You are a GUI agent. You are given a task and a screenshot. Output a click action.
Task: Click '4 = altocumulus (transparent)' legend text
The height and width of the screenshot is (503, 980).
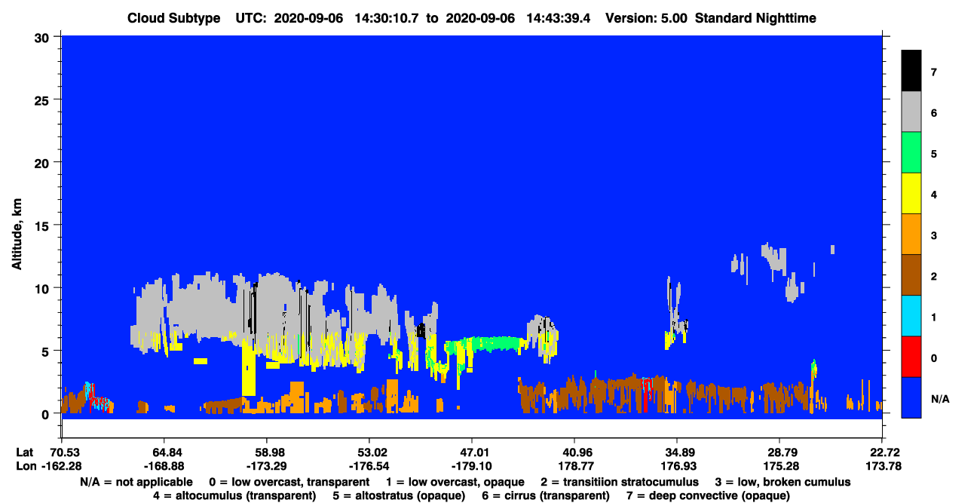point(234,495)
